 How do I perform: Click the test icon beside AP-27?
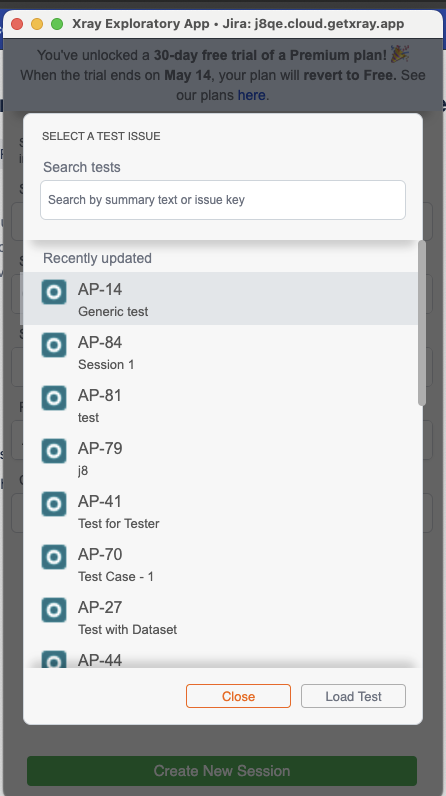point(54,610)
